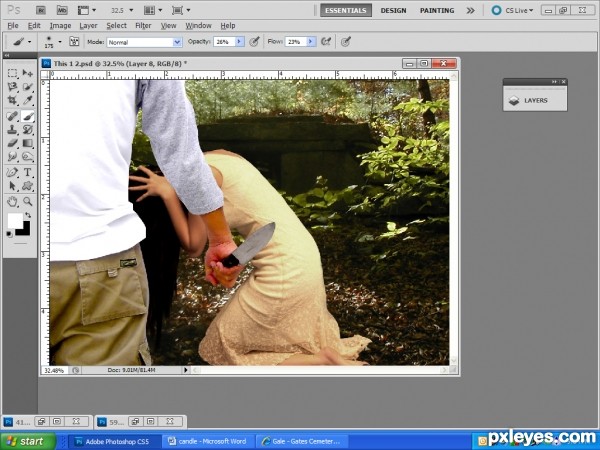The height and width of the screenshot is (450, 600).
Task: Open the Edit menu
Action: [34, 26]
